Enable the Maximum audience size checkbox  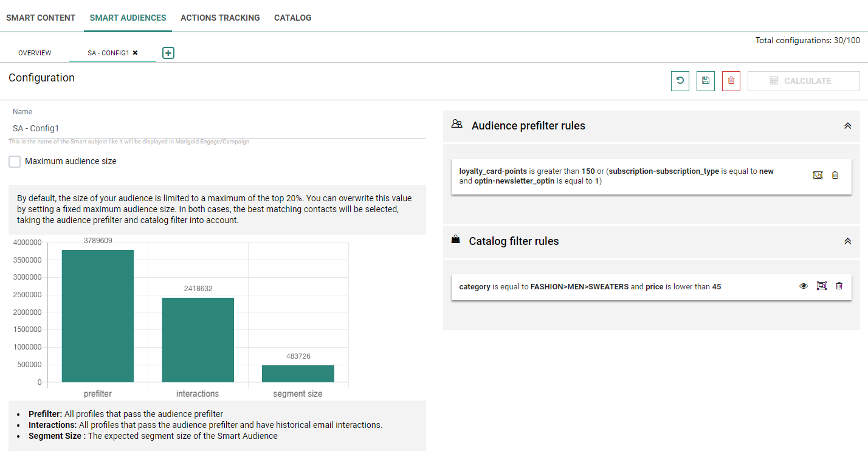(15, 162)
